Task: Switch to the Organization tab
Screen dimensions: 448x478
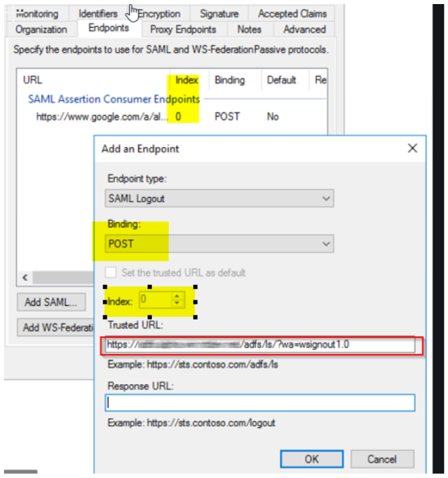Action: 41,30
